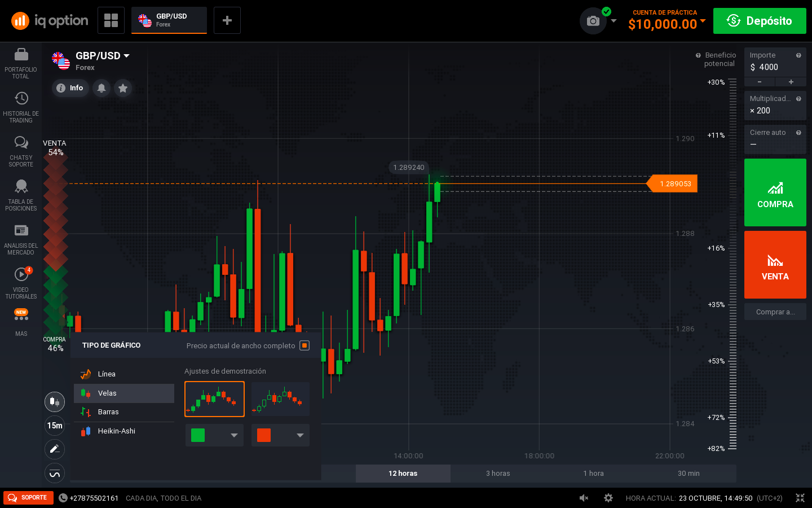Click the iq option logo

50,21
